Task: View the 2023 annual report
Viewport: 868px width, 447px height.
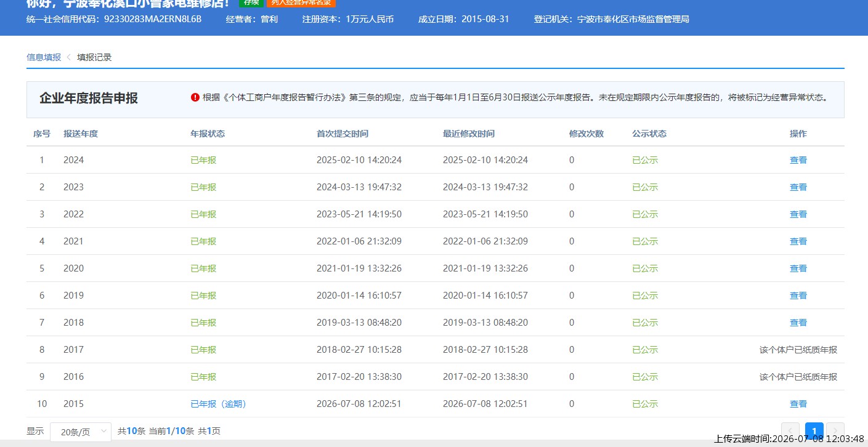Action: [x=798, y=187]
